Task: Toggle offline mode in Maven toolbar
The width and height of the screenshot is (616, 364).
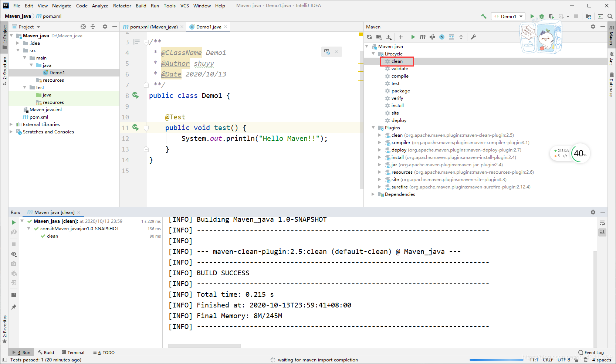Action: 432,37
